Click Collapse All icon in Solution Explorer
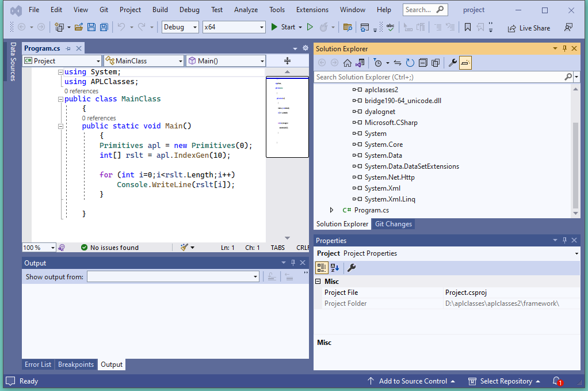 click(x=423, y=63)
